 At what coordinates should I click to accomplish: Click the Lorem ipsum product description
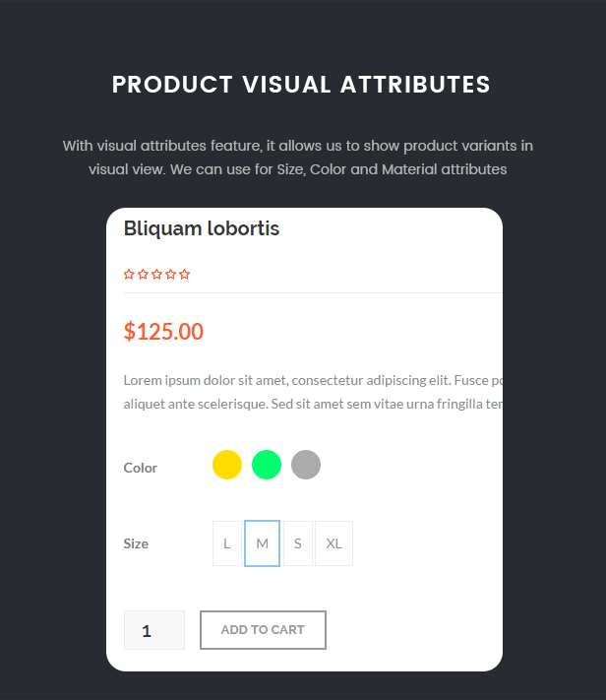coord(313,392)
